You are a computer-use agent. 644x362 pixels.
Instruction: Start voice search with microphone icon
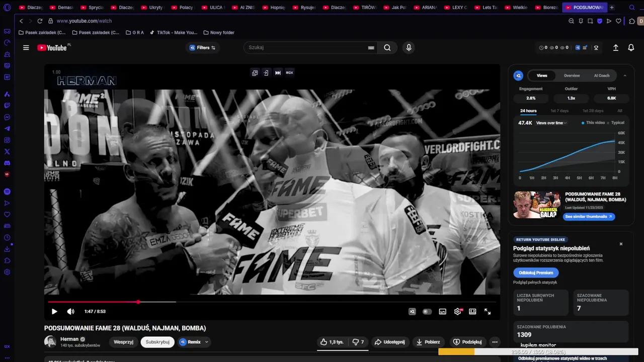click(409, 48)
